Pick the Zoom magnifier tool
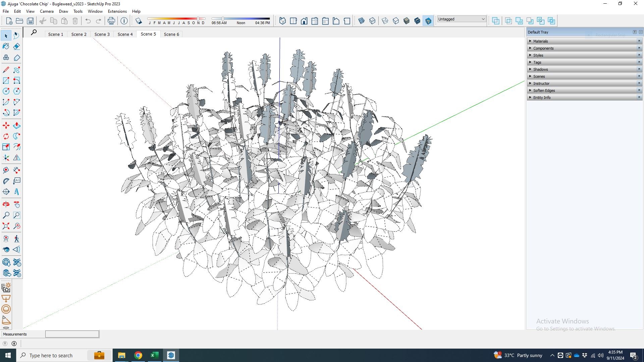 6,215
